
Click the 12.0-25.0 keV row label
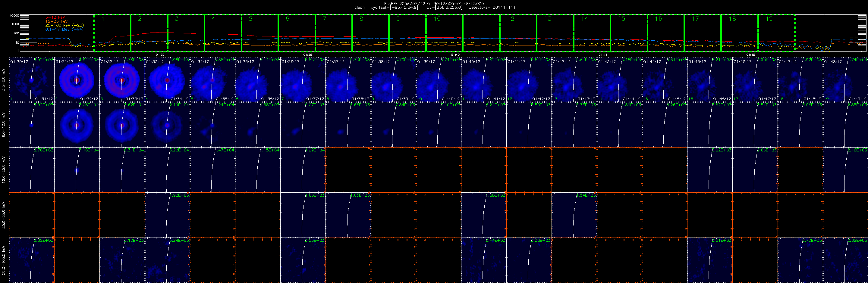point(4,170)
